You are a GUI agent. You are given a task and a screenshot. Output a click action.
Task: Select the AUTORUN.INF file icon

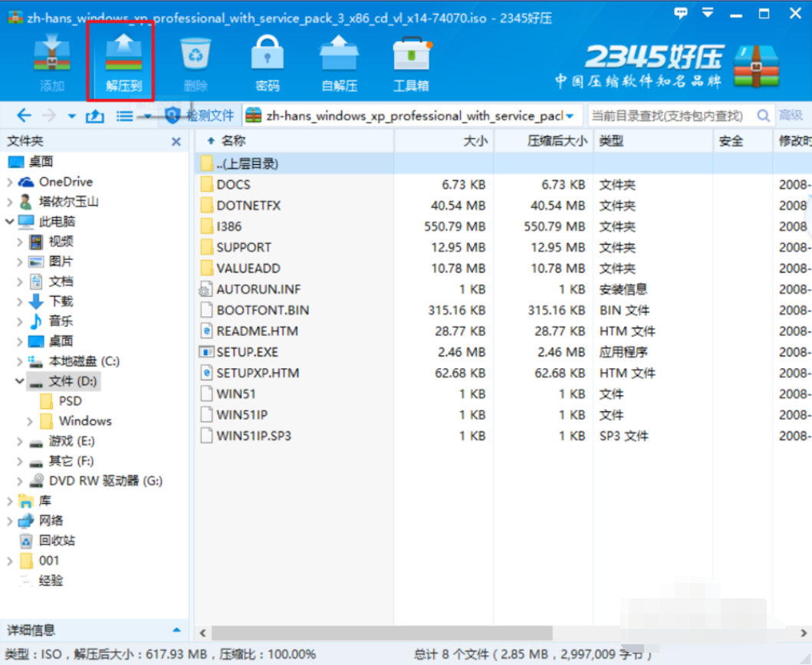click(206, 289)
